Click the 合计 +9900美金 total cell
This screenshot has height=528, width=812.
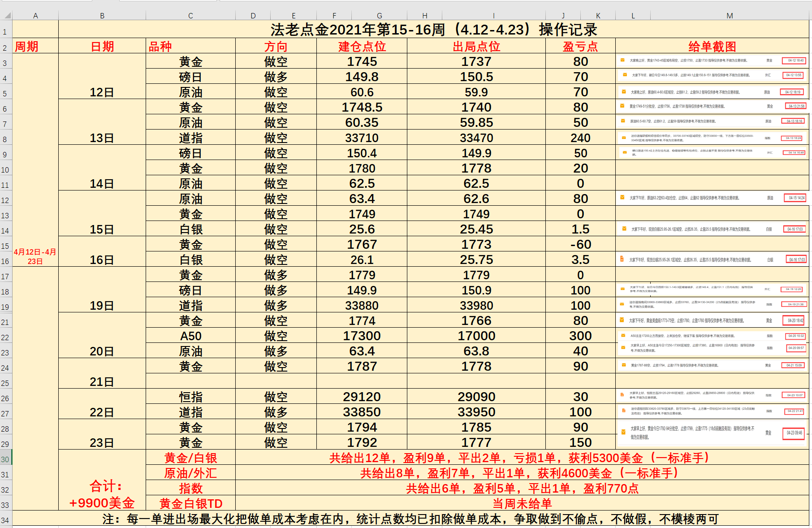coord(102,494)
